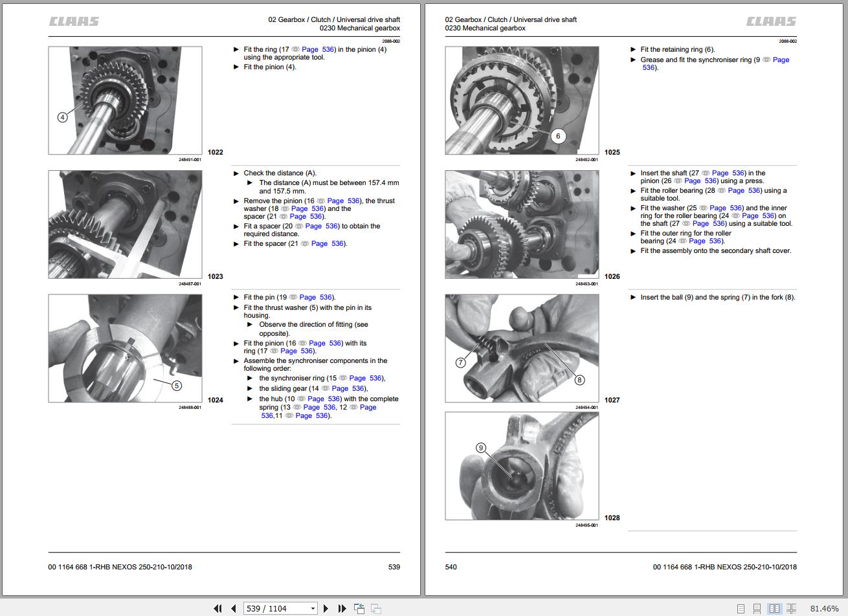Click the CLAAS logo on the left page

pyautogui.click(x=74, y=21)
